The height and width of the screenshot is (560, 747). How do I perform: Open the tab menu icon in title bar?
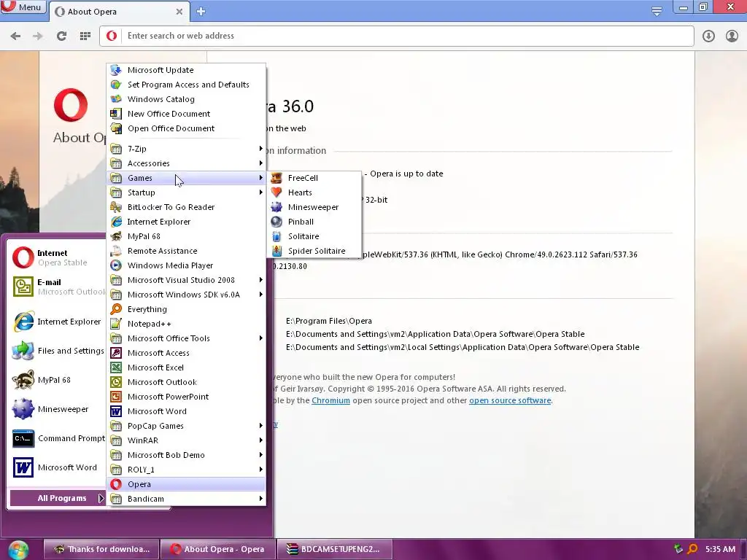[657, 11]
